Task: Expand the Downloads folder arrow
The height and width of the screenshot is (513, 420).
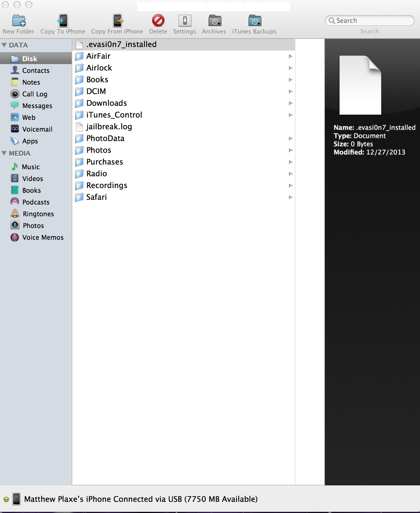Action: [x=291, y=103]
